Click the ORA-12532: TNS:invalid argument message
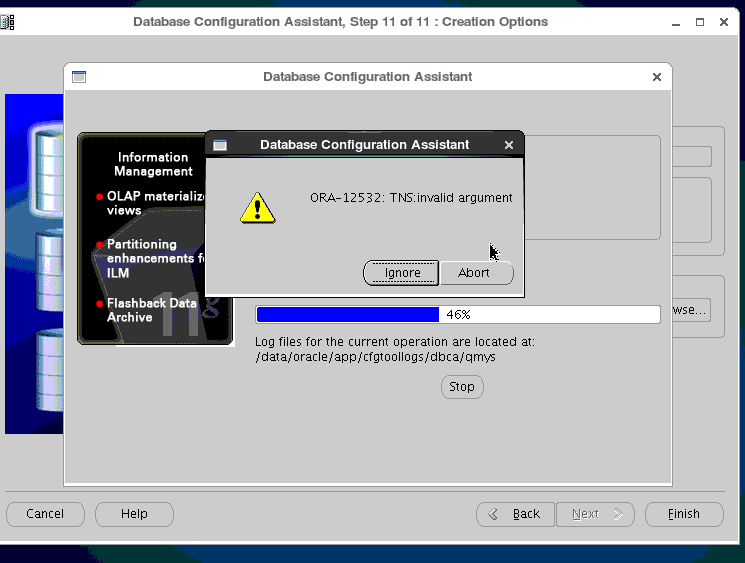The image size is (745, 563). pyautogui.click(x=411, y=198)
